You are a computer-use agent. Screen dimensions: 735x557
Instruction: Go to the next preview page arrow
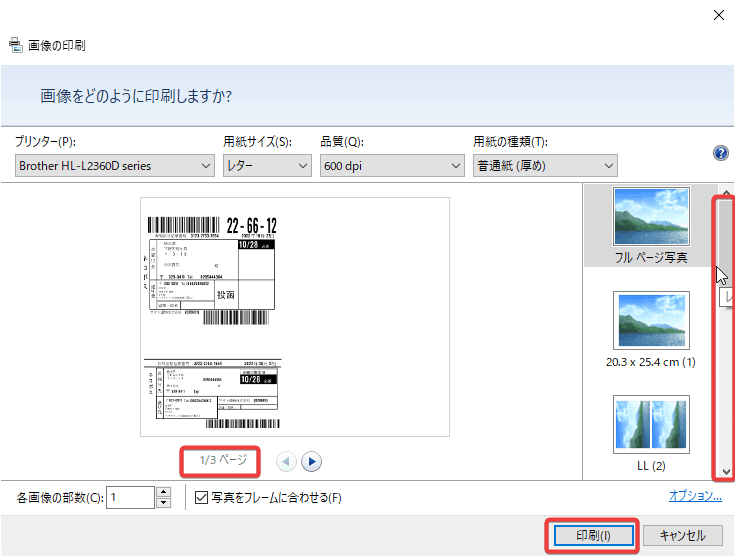tap(311, 461)
